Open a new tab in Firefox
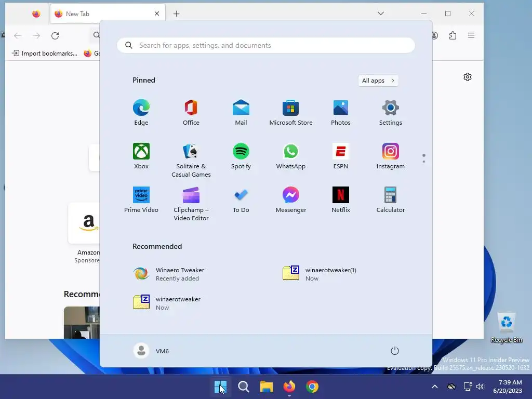 [177, 14]
